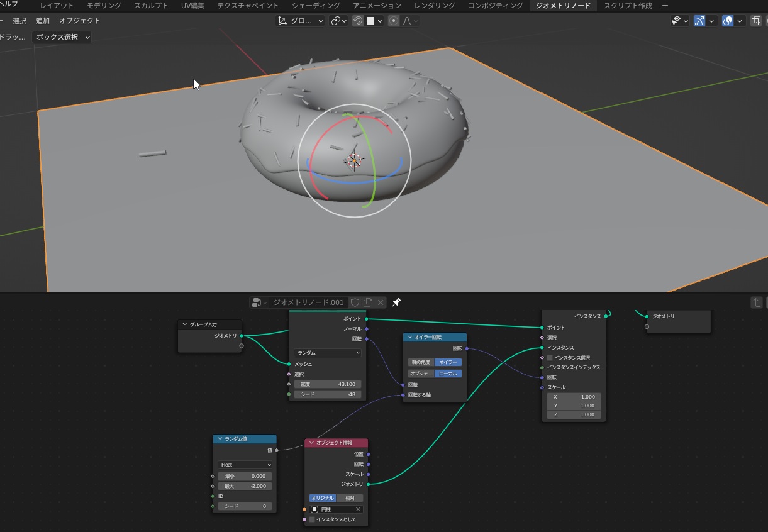
Task: Click the fake user shield icon
Action: [x=355, y=302]
